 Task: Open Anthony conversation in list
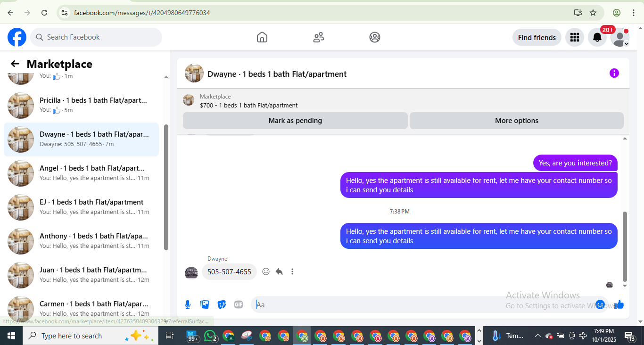[81, 241]
